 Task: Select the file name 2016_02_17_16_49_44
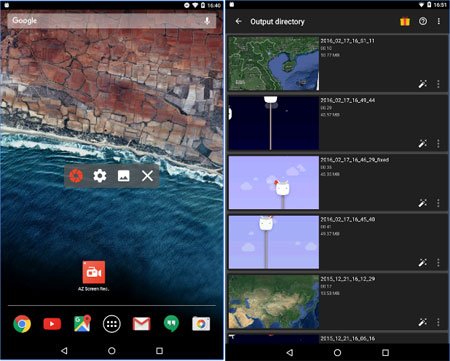(347, 100)
